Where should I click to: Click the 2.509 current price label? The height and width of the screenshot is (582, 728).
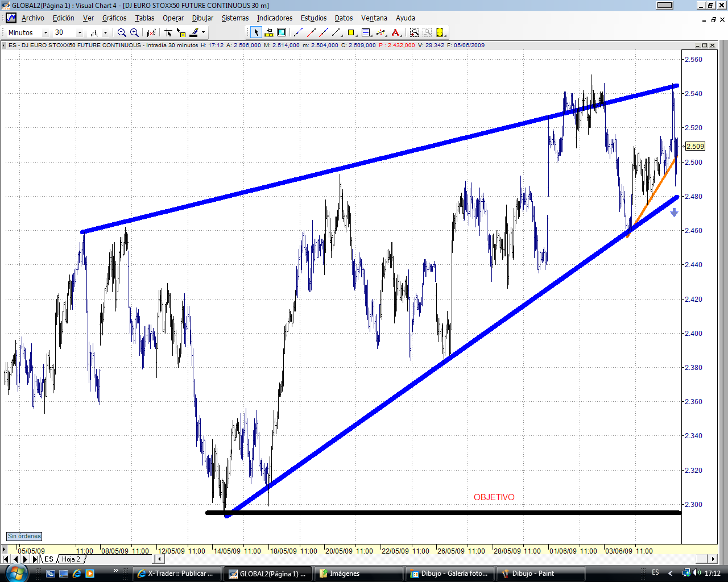(x=695, y=146)
